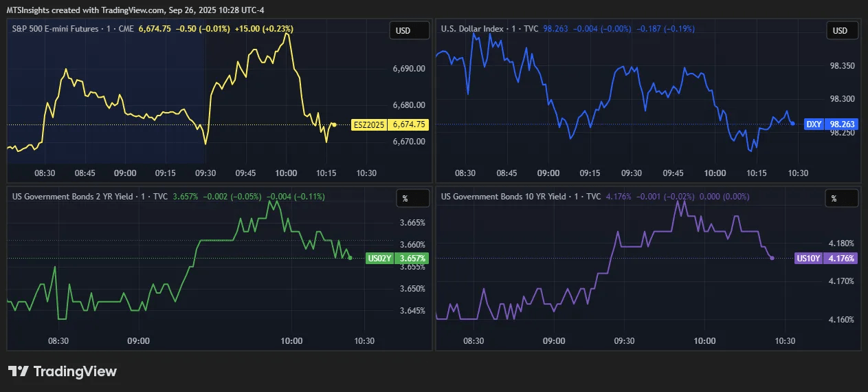868x392 pixels.
Task: Open the % unit selector on 2 YR Yield chart
Action: (x=405, y=199)
